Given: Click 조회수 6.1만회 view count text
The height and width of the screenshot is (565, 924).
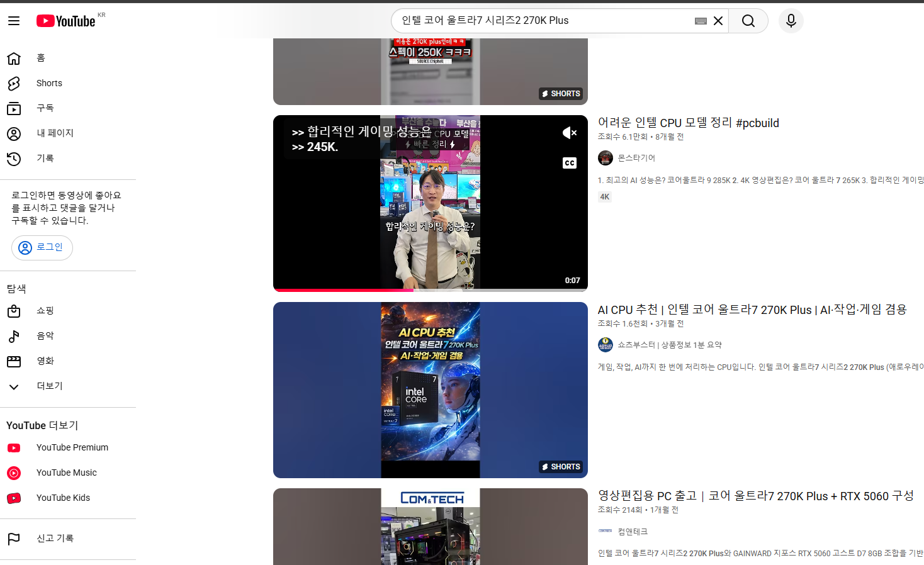Looking at the screenshot, I should 623,137.
